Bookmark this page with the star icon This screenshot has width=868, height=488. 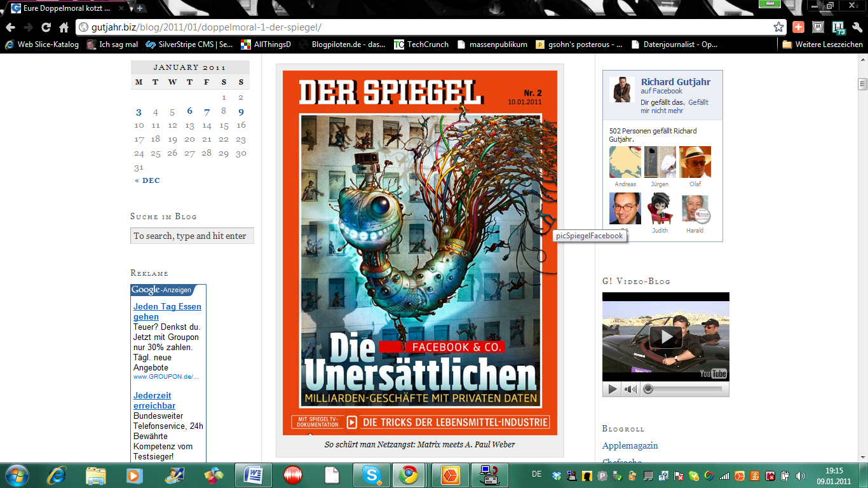(778, 27)
